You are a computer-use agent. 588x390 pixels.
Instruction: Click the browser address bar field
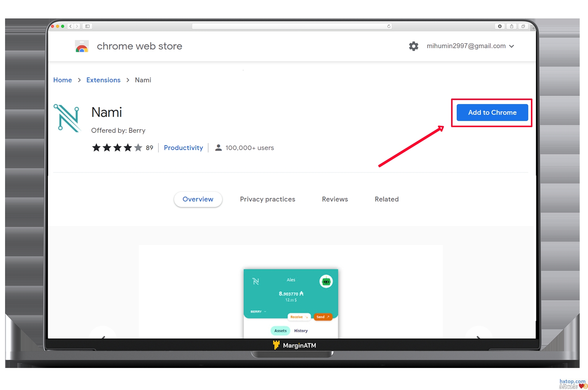click(289, 26)
